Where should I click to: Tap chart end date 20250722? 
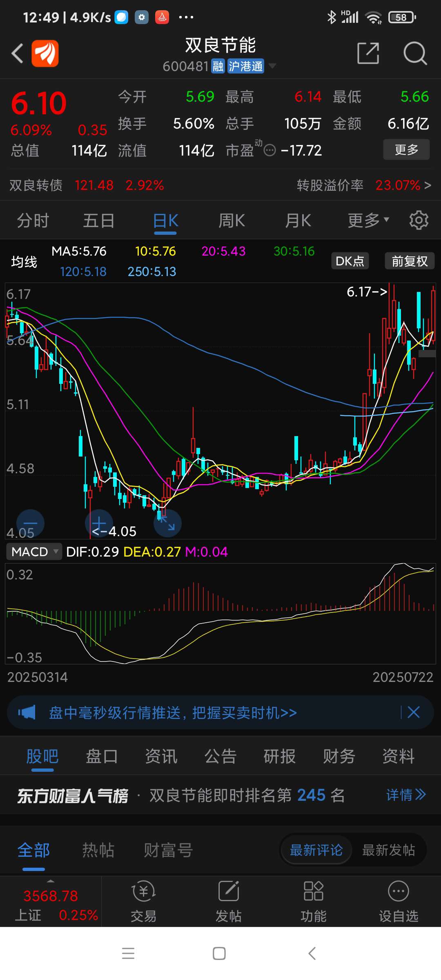click(x=403, y=677)
